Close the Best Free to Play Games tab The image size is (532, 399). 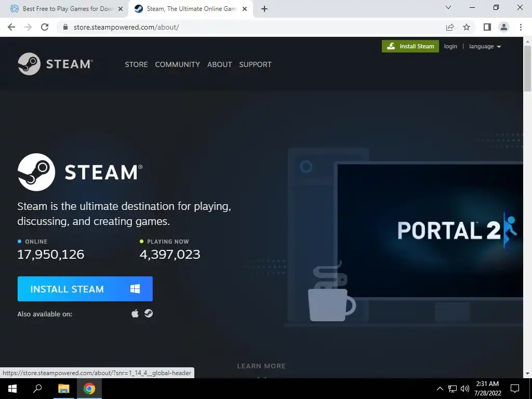(x=121, y=9)
